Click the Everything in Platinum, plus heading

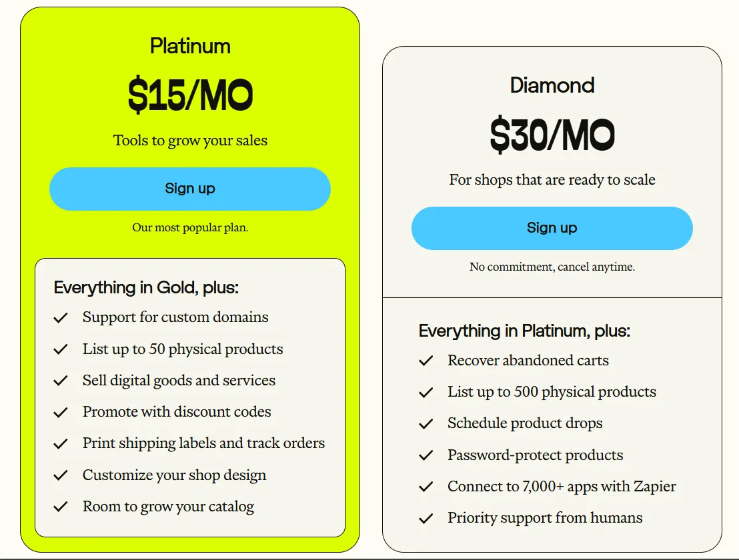point(524,331)
